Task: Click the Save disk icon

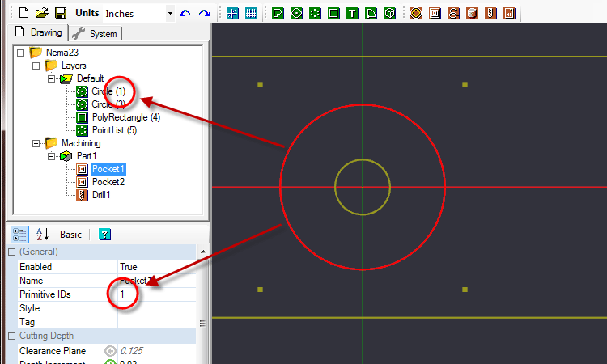Action: point(57,13)
